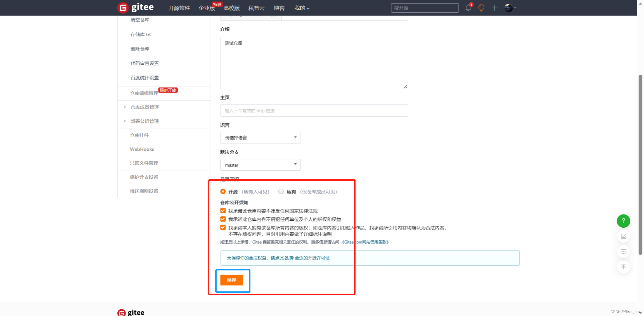Open the master default branch dropdown
This screenshot has height=316, width=644.
click(260, 165)
